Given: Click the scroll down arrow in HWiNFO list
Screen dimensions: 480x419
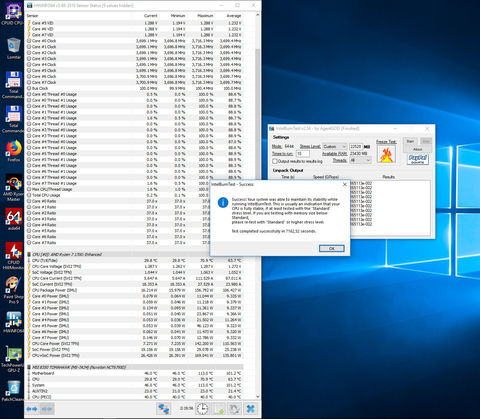Looking at the screenshot, I should coord(258,396).
